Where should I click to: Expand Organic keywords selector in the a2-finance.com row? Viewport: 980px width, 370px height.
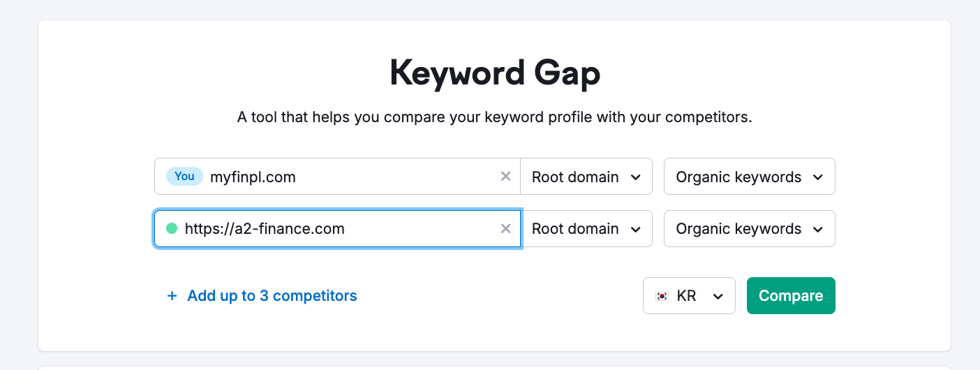point(750,228)
